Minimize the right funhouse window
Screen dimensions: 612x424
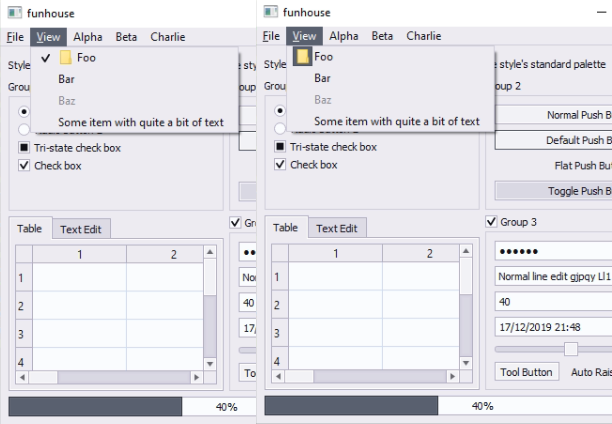point(601,12)
